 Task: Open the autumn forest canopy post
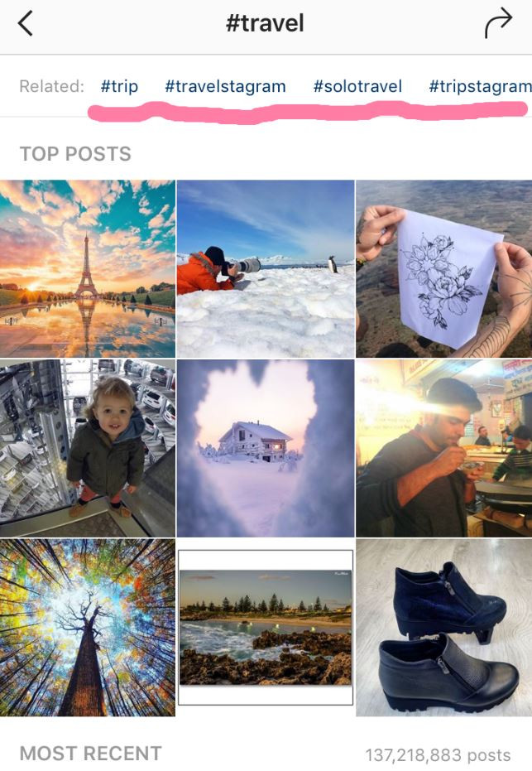tap(88, 628)
